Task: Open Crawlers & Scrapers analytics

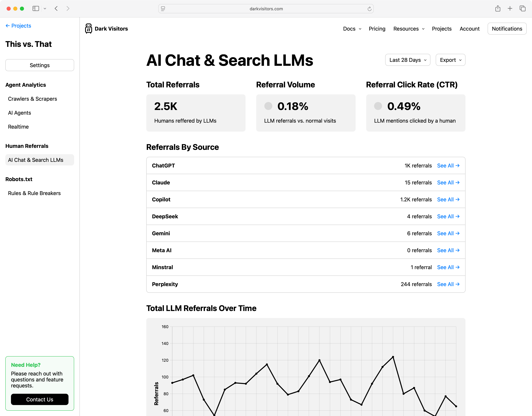Action: tap(32, 99)
